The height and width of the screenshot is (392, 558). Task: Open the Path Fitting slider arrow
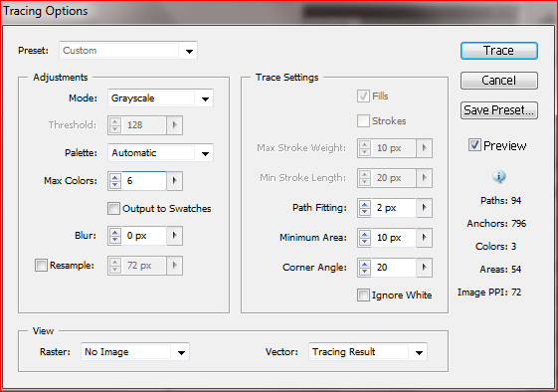[424, 208]
